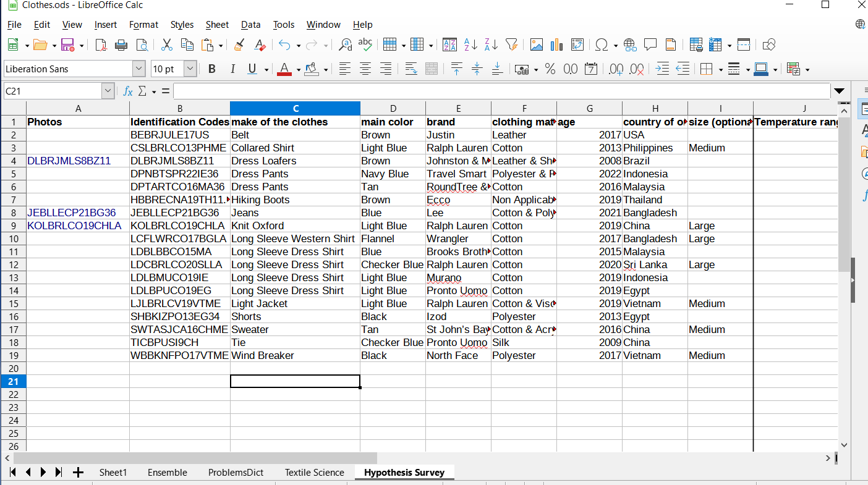The height and width of the screenshot is (485, 868).
Task: Toggle Italic formatting
Action: (232, 69)
